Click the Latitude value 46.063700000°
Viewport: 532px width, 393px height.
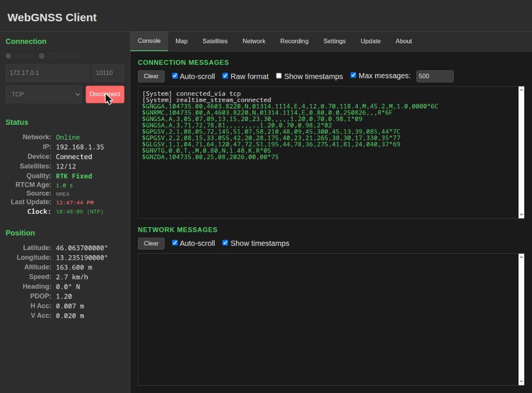[82, 248]
